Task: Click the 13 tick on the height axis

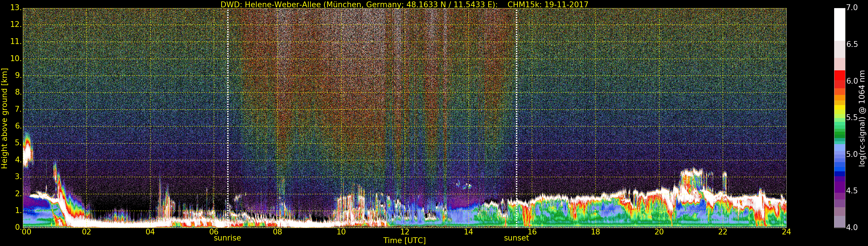Action: click(x=16, y=8)
